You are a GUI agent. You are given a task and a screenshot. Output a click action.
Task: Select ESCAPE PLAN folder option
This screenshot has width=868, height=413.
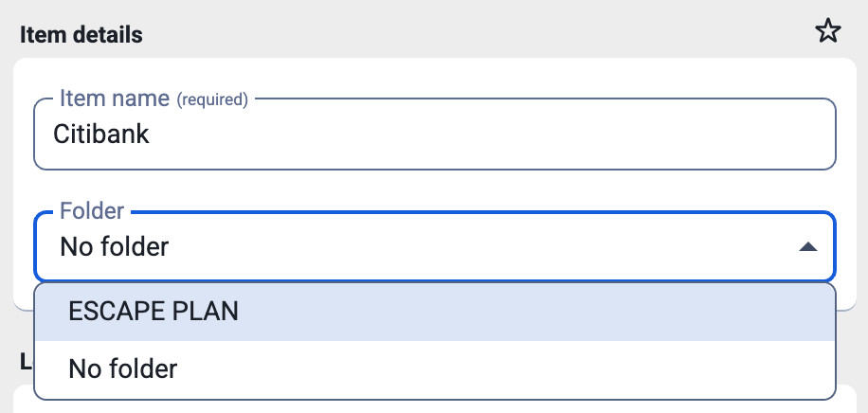point(153,313)
